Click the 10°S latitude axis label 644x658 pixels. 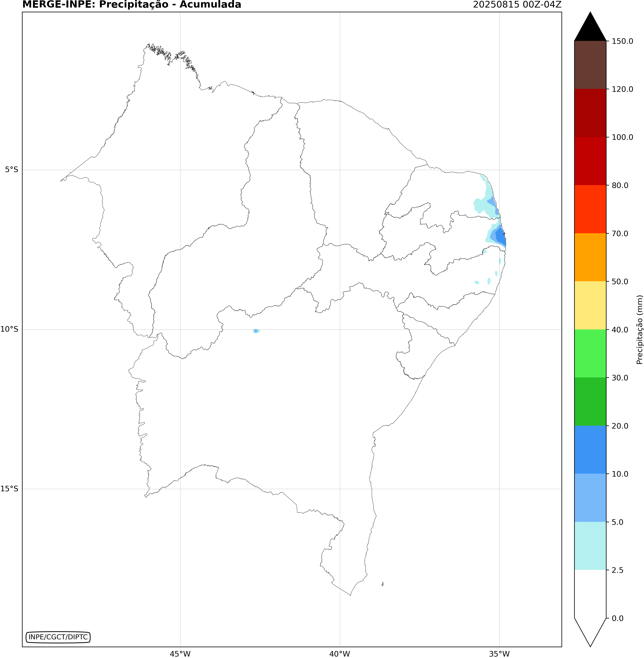(10, 329)
